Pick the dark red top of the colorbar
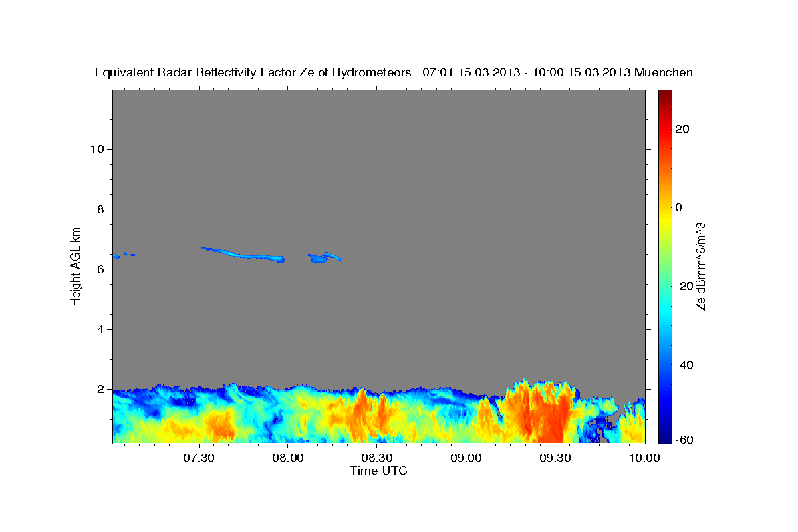Screen dimensions: 798x532 pyautogui.click(x=664, y=96)
